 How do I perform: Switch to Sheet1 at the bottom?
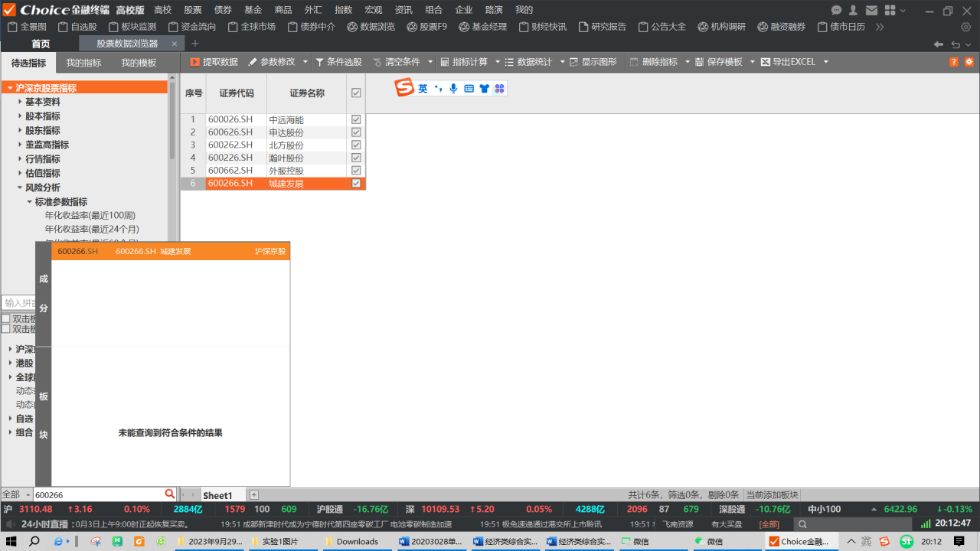click(217, 496)
